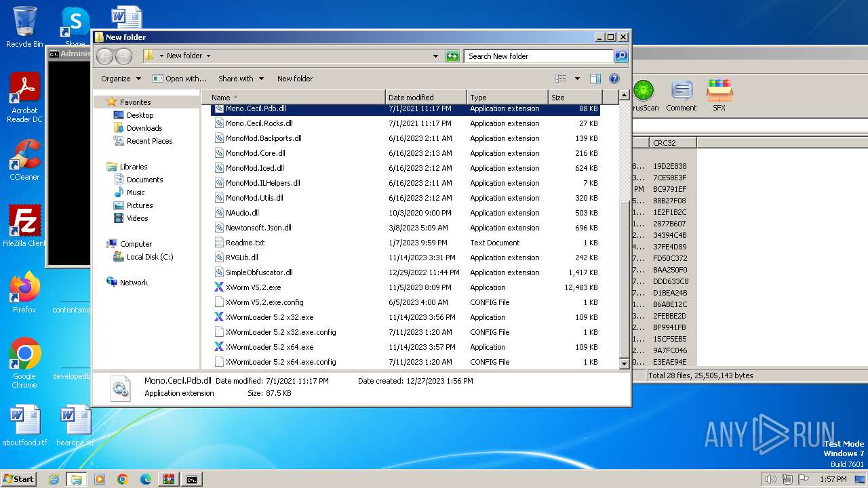Image resolution: width=868 pixels, height=488 pixels.
Task: Open Acrobat Reader DC desktop icon
Action: 24,98
